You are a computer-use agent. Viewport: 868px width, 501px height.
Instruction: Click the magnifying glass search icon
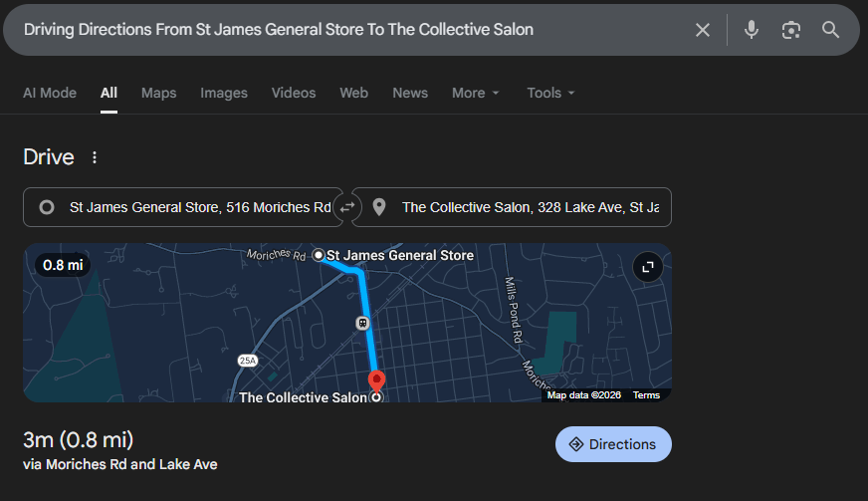pos(831,30)
